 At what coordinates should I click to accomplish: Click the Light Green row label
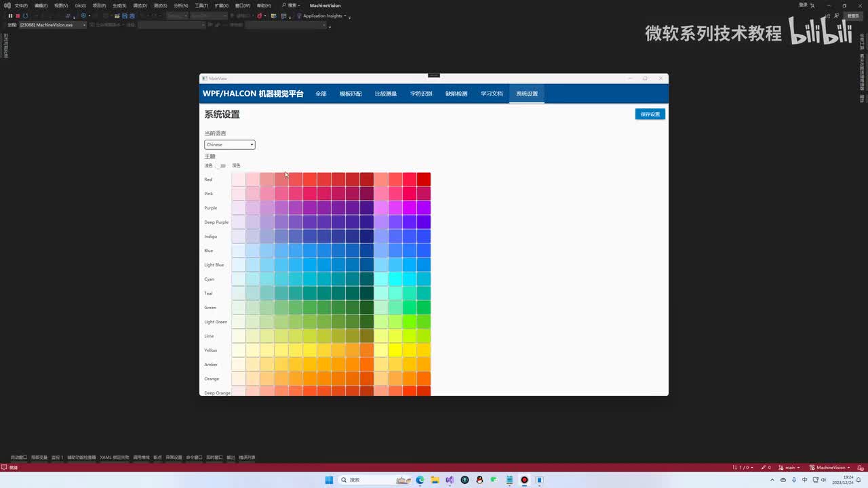pos(216,322)
